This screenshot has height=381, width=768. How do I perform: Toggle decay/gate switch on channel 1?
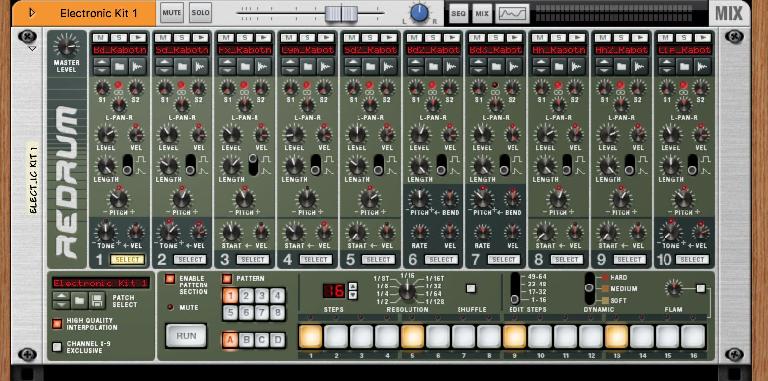(127, 165)
